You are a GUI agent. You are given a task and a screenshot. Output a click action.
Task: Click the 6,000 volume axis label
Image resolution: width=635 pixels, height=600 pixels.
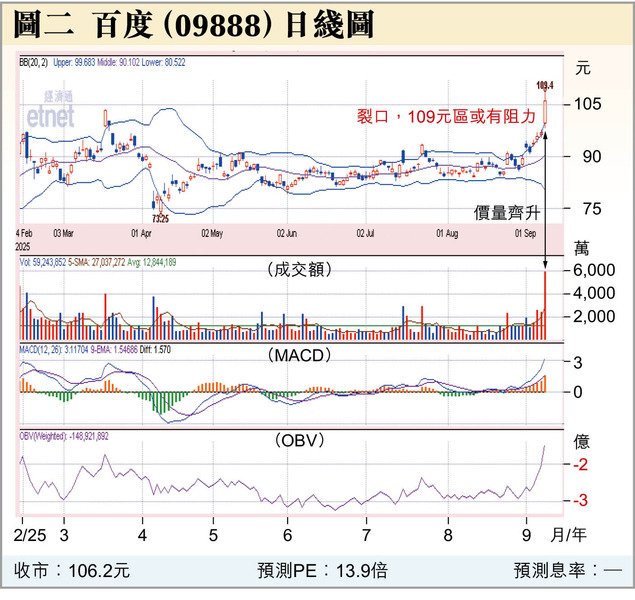[594, 270]
